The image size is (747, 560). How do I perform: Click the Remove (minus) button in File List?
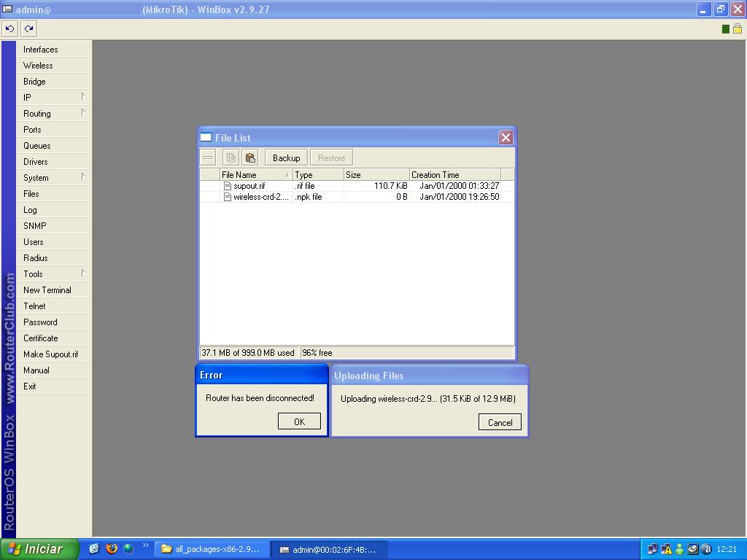coord(208,157)
